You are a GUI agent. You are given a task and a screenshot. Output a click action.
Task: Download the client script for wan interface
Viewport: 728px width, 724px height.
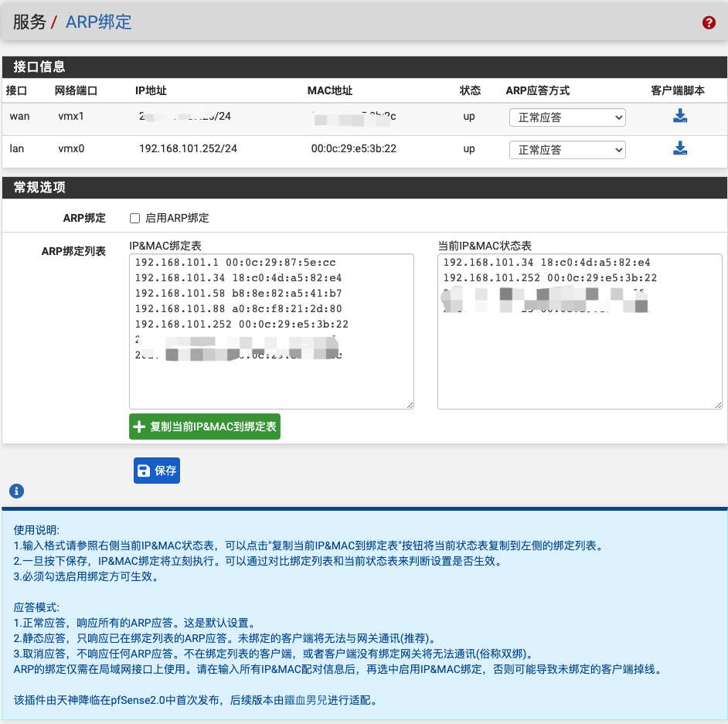pos(679,117)
